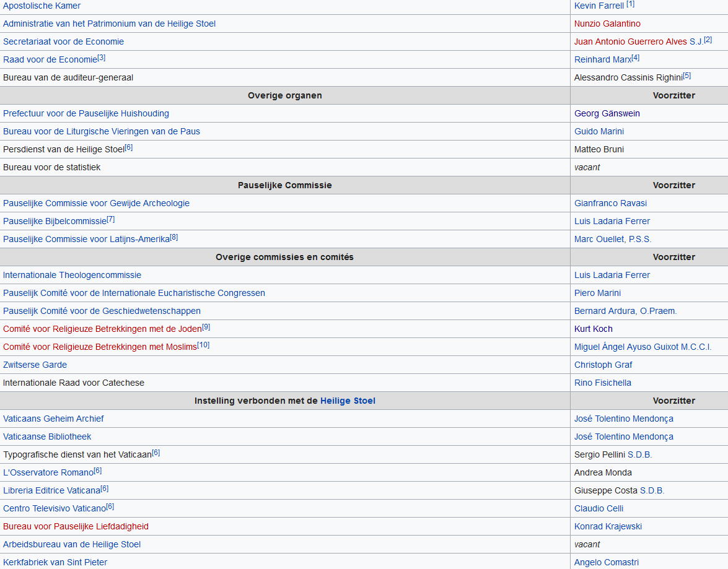Open Bernard Ardura, O.Praem. link

click(625, 311)
